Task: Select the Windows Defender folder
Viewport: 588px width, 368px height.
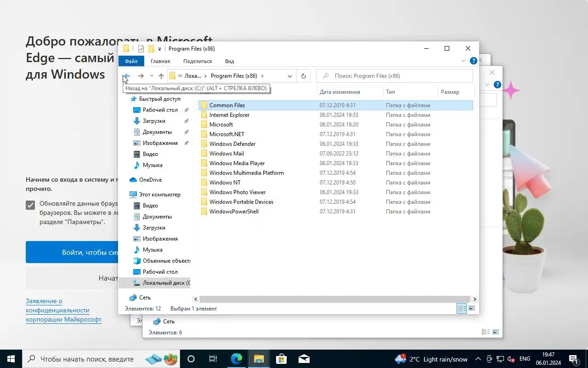Action: coord(232,144)
